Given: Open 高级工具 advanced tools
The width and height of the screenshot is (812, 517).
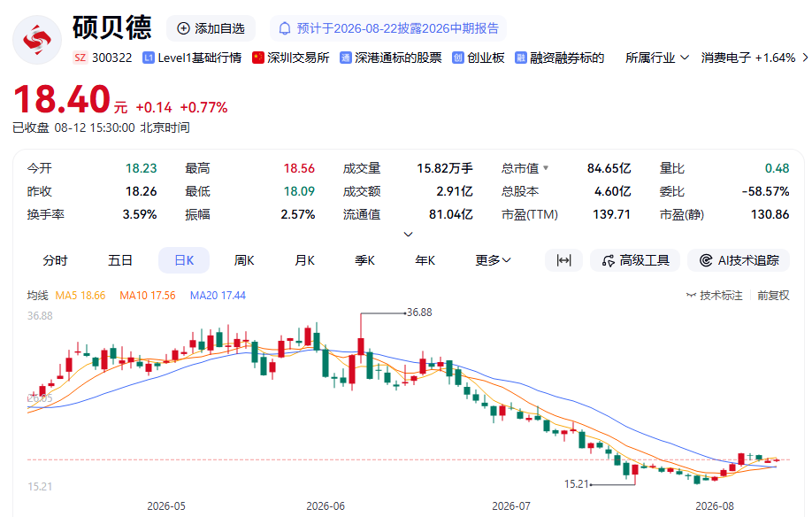Looking at the screenshot, I should (x=635, y=260).
